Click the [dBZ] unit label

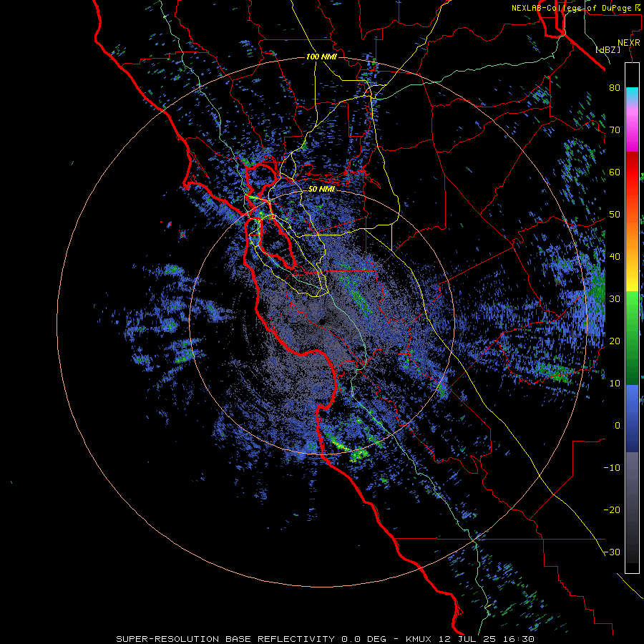pos(608,49)
